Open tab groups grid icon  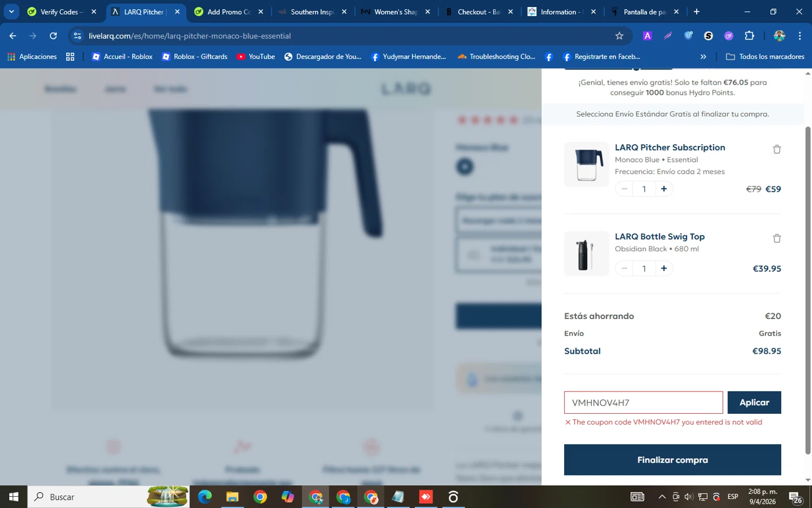click(x=70, y=56)
